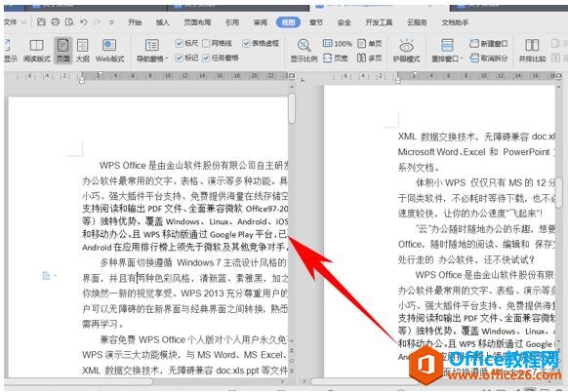Open the 开始 tab
The image size is (568, 392).
click(135, 22)
